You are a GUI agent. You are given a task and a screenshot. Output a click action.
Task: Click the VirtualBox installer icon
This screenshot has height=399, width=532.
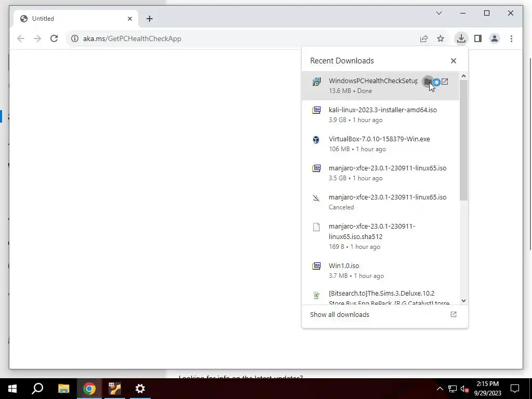tap(316, 139)
